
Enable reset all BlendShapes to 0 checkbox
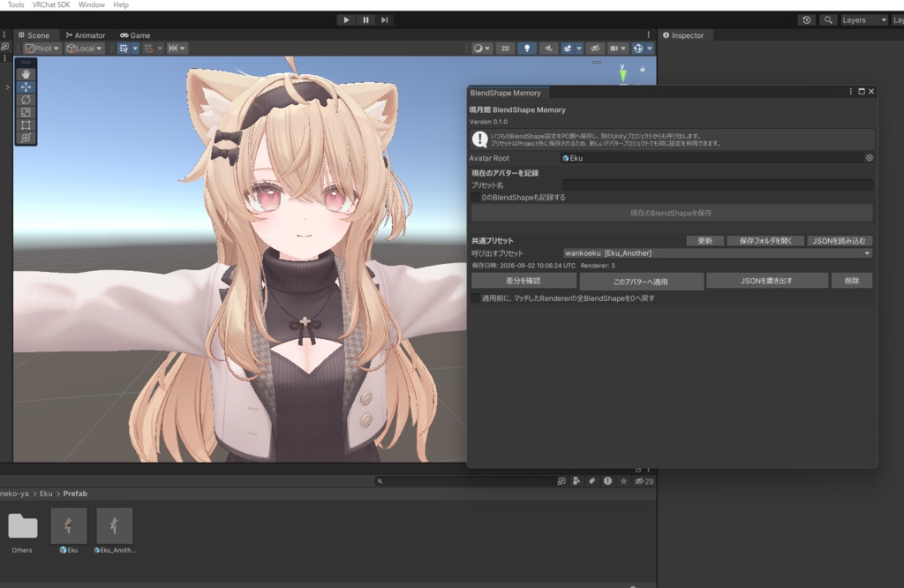click(x=475, y=298)
